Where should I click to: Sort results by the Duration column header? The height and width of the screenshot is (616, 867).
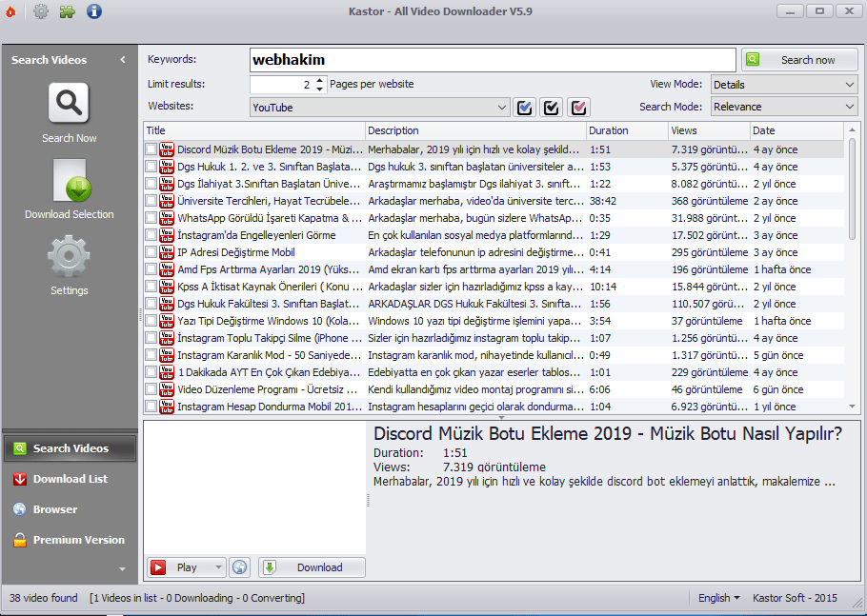coord(627,130)
